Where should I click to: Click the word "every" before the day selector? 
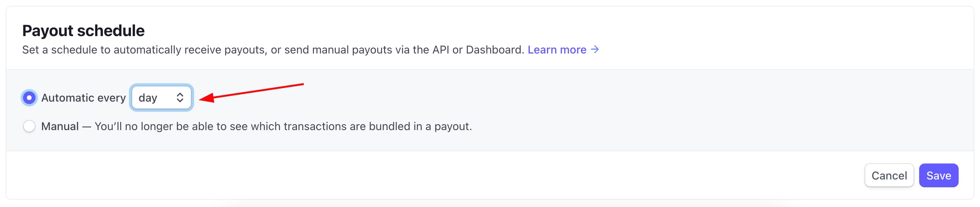pyautogui.click(x=111, y=98)
